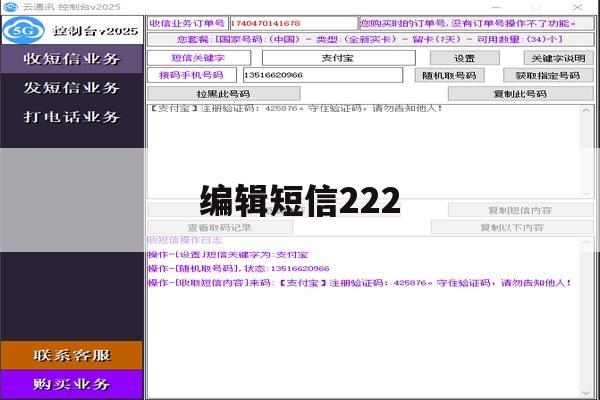Click 复制短信内容 button
Image resolution: width=600 pixels, height=400 pixels.
[x=520, y=210]
